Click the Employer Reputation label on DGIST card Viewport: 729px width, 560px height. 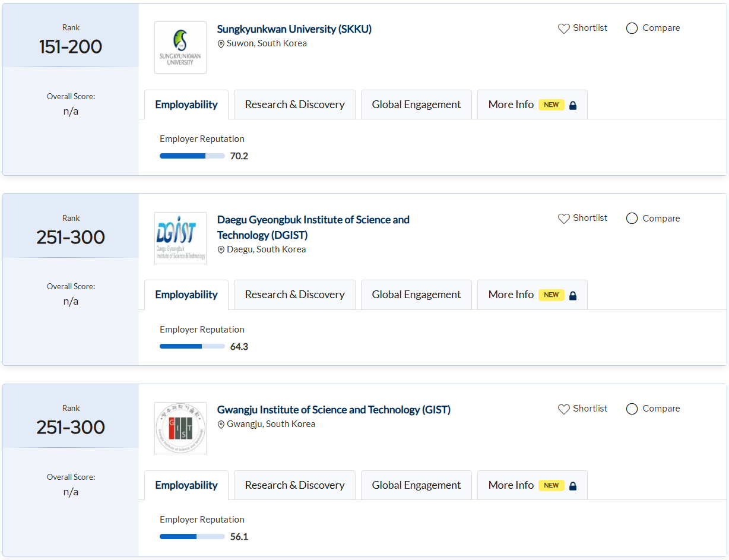click(x=202, y=330)
